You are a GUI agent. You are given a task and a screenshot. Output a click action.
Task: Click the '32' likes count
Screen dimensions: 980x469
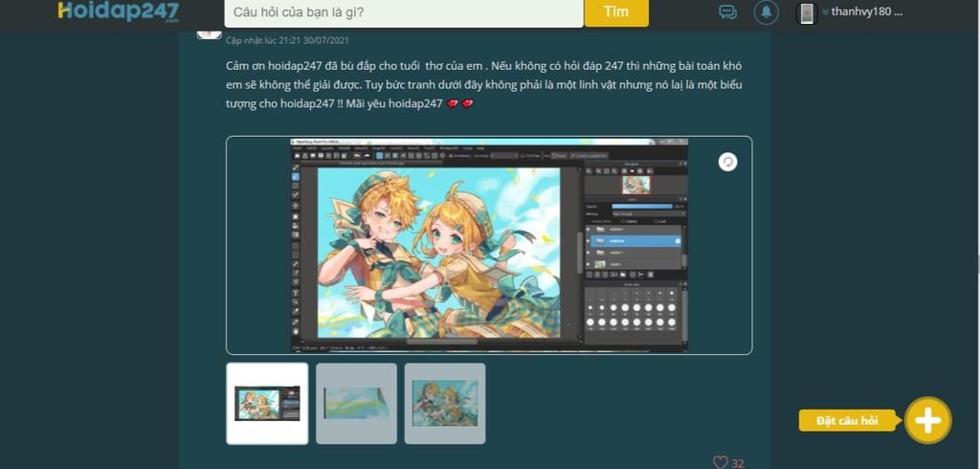click(x=738, y=463)
